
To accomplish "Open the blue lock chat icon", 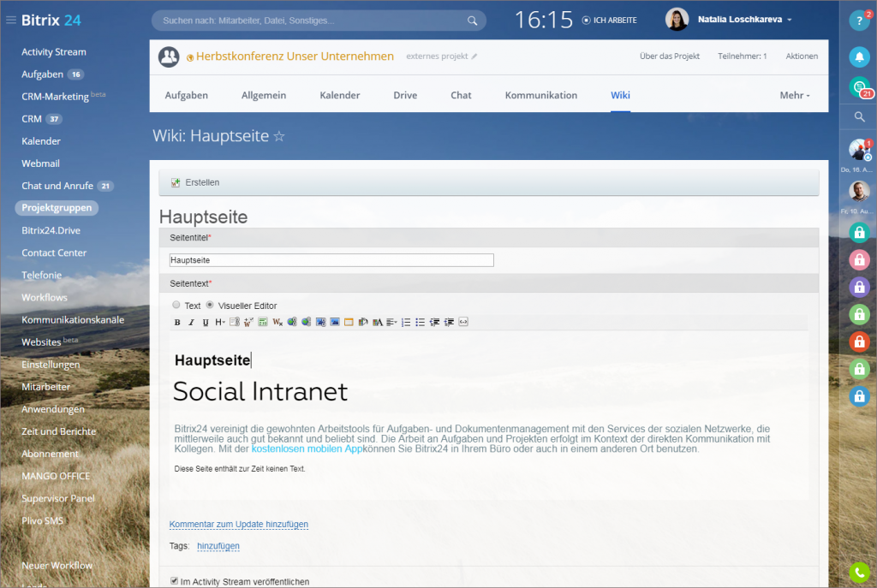I will coord(859,396).
